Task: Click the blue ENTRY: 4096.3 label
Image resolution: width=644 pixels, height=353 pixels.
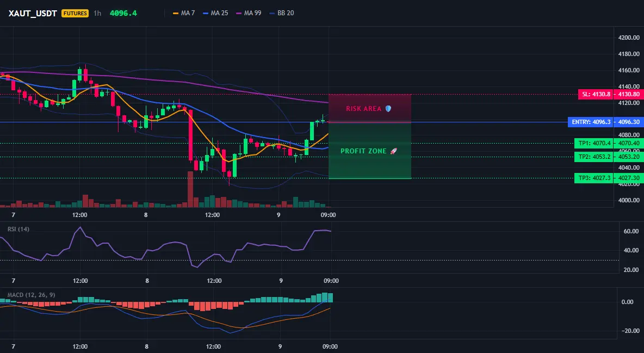Action: [x=591, y=122]
